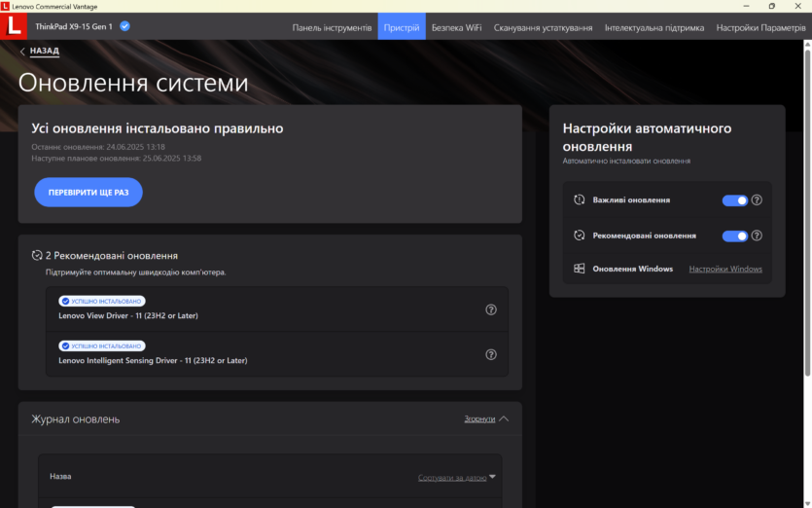
Task: Click 2 Рекомендовані оновлення heading
Action: [x=112, y=256]
